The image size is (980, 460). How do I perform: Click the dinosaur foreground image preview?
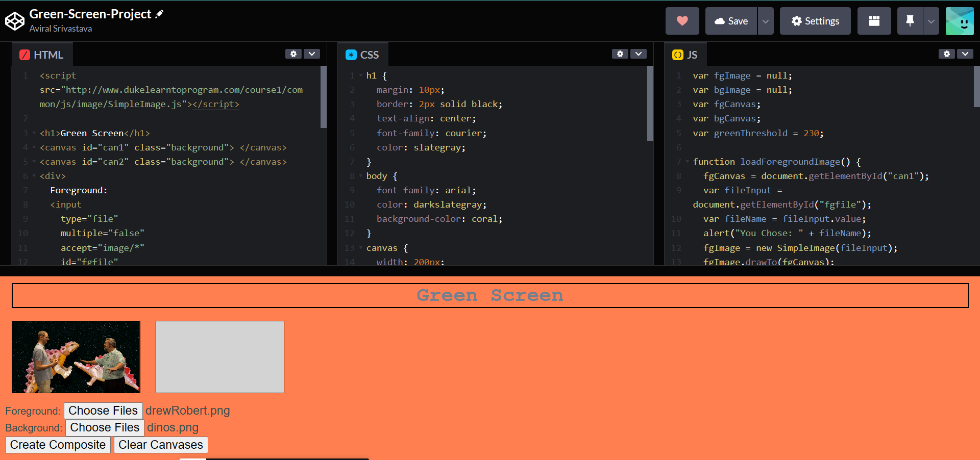[x=76, y=356]
